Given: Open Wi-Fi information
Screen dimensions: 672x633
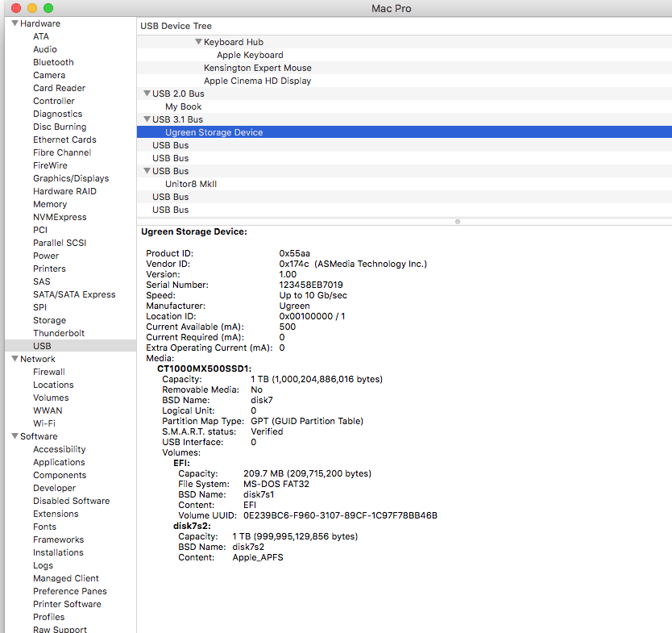Looking at the screenshot, I should coord(44,423).
